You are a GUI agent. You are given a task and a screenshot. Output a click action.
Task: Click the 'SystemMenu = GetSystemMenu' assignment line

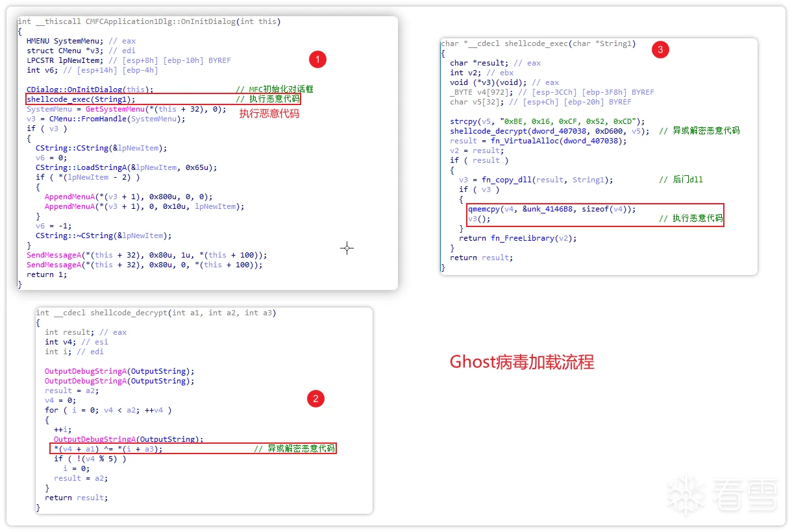(127, 109)
